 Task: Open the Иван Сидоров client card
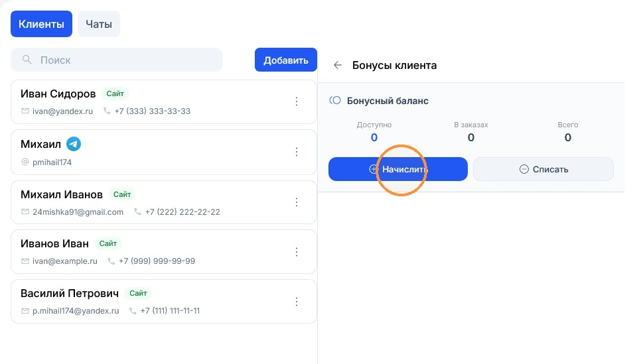point(164,102)
